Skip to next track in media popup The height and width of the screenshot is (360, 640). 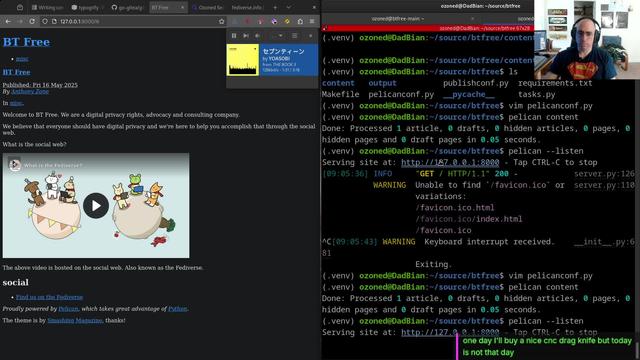click(x=246, y=36)
